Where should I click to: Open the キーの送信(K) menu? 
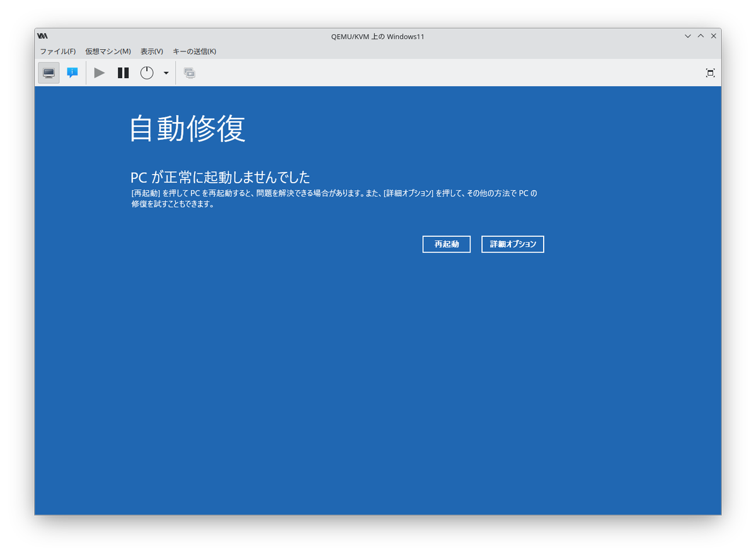coord(195,52)
